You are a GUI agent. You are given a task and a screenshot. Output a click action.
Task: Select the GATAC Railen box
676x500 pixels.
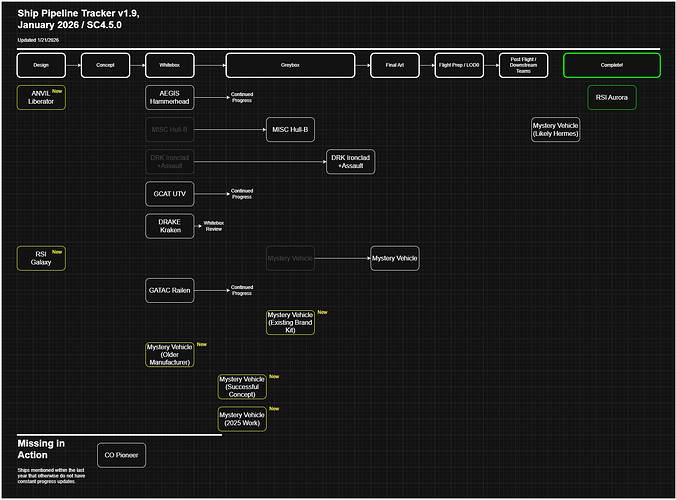170,290
